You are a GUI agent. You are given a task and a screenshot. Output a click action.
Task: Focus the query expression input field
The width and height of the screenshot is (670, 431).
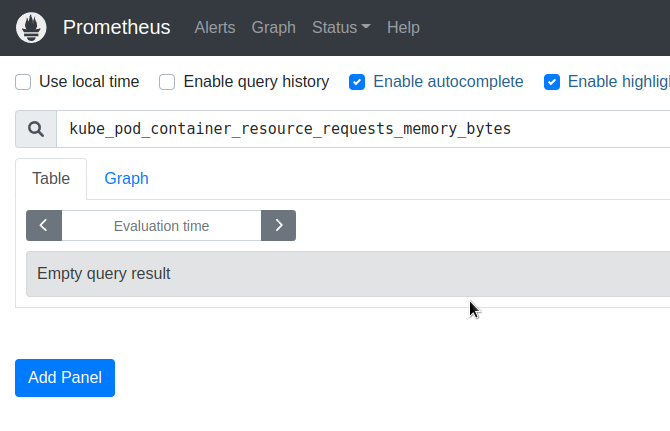click(363, 129)
